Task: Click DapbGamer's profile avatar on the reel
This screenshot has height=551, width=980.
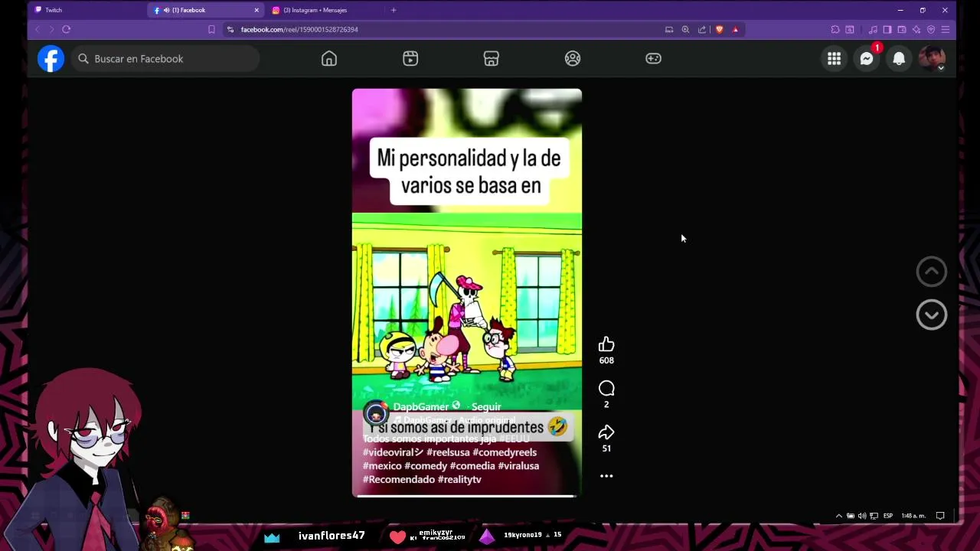Action: tap(375, 413)
